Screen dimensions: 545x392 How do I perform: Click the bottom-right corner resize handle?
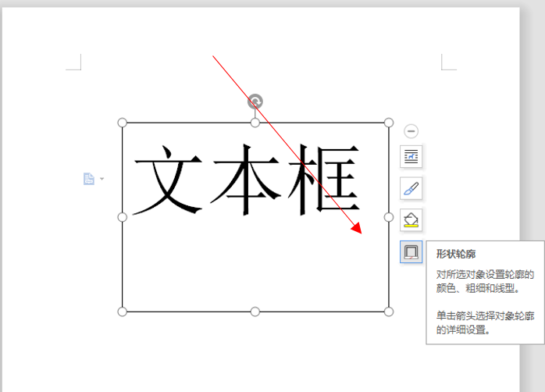389,312
